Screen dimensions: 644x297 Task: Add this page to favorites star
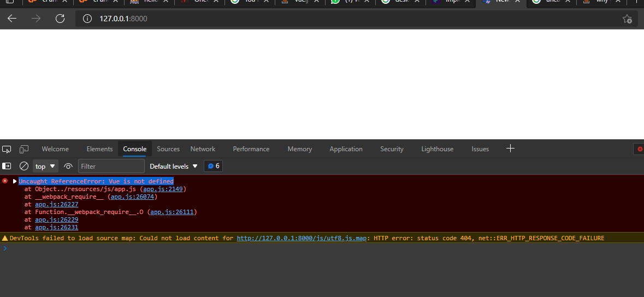point(627,19)
